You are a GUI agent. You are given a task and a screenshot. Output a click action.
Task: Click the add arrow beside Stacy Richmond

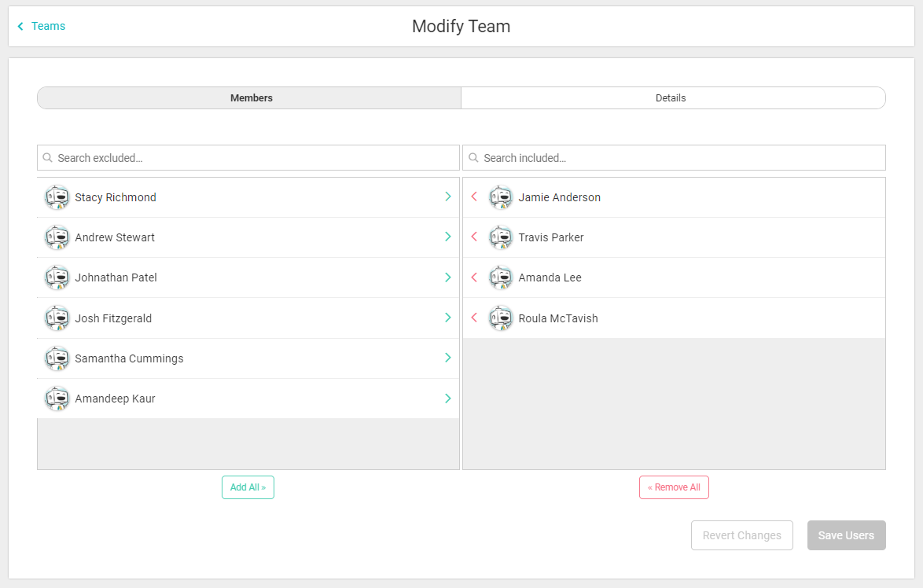(x=448, y=197)
